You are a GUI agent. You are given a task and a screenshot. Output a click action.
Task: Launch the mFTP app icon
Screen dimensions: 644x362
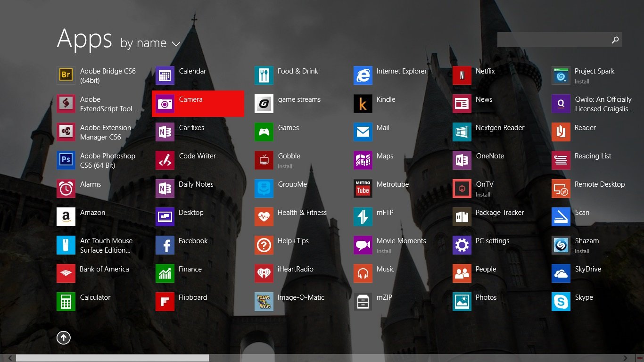click(x=363, y=217)
